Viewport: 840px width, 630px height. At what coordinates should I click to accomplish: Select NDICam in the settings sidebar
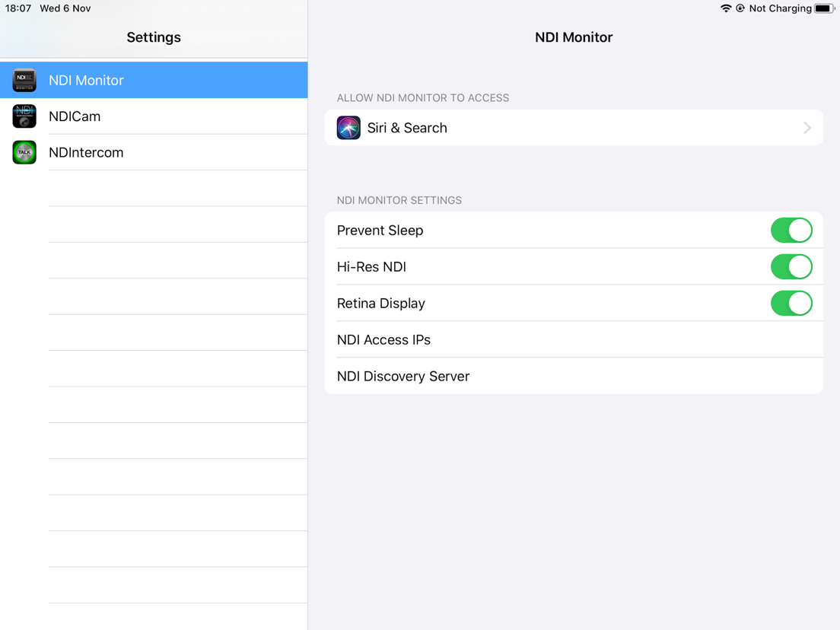154,116
